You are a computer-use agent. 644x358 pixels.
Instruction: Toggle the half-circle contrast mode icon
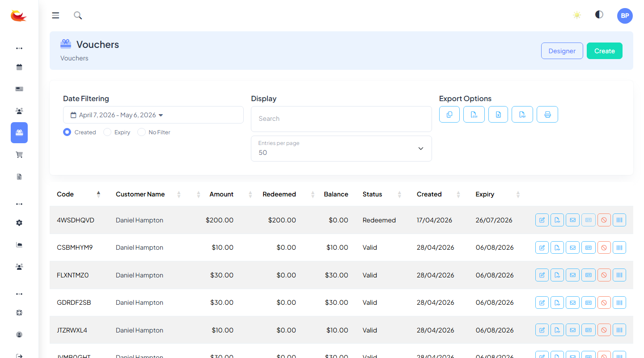[599, 15]
